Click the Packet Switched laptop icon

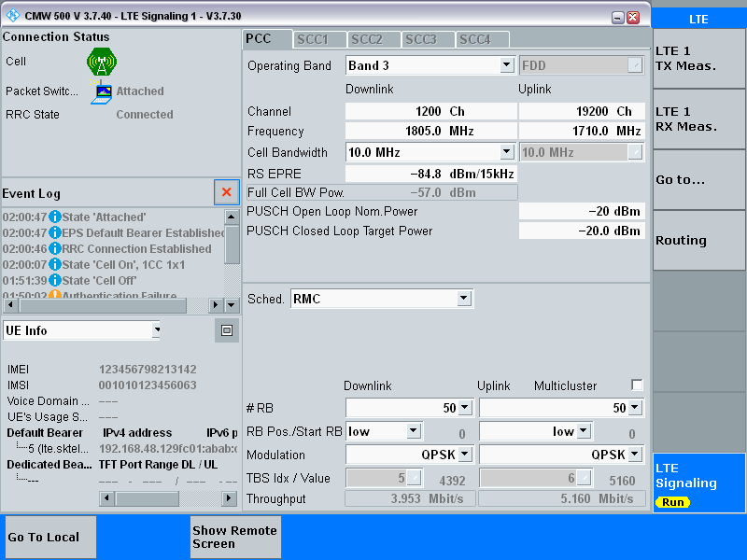[x=102, y=93]
